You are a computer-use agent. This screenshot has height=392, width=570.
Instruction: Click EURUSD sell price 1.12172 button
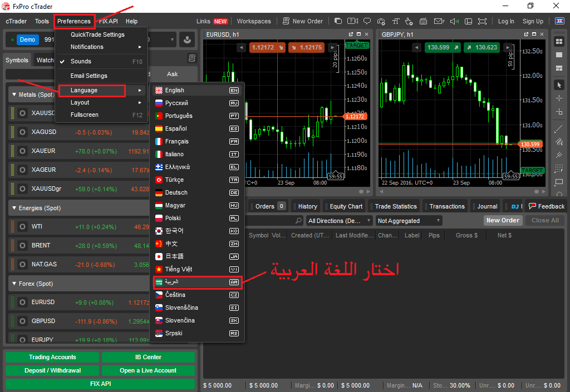click(267, 48)
